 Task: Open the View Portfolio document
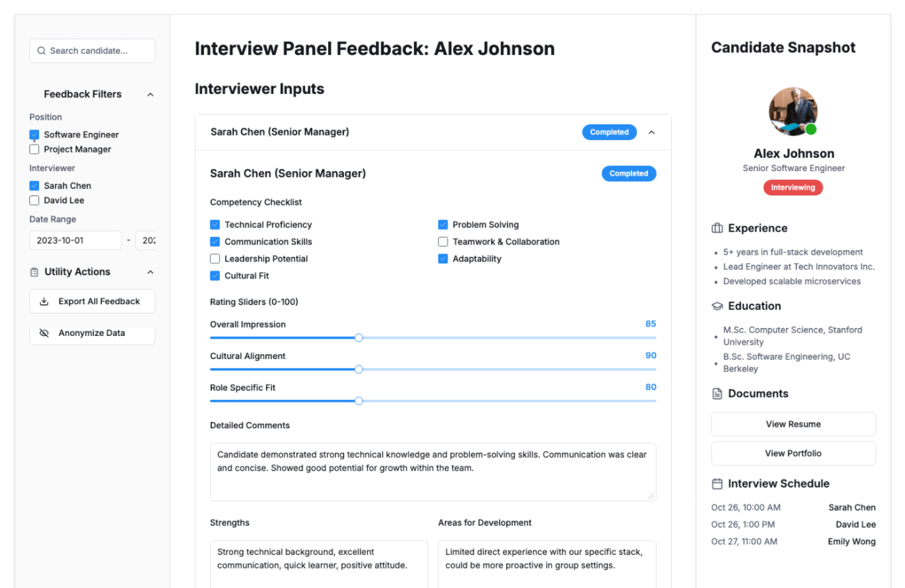pyautogui.click(x=793, y=453)
